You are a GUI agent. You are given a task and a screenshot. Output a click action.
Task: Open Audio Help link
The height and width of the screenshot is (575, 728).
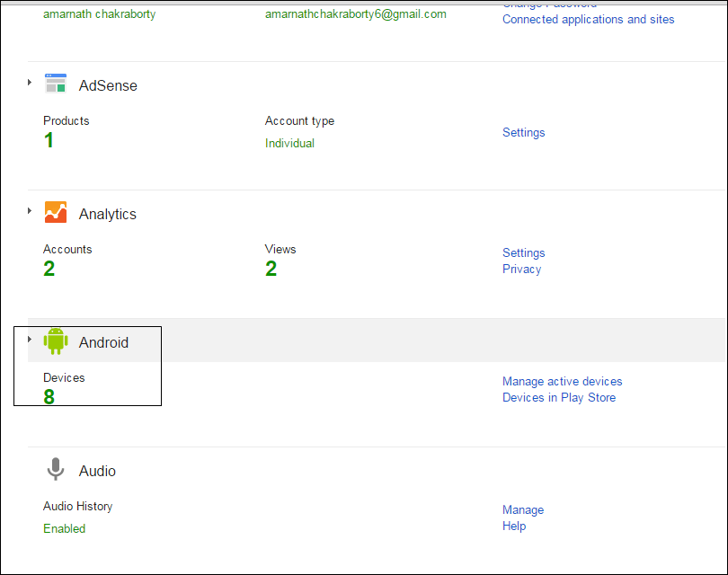click(x=514, y=526)
